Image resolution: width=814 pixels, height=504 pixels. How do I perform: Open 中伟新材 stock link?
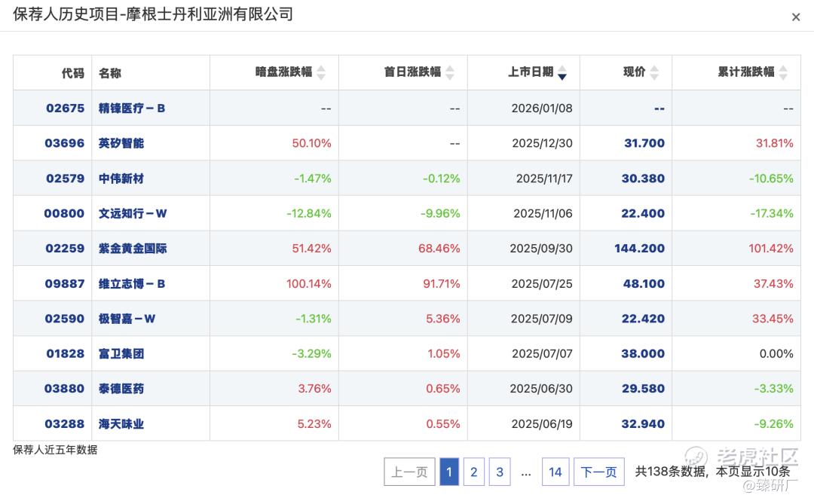pyautogui.click(x=121, y=179)
